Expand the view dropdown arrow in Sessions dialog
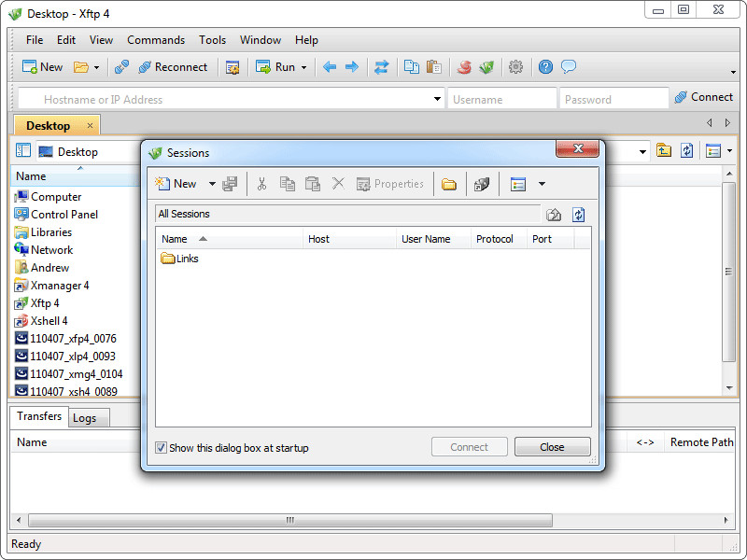The image size is (747, 560). 542,184
